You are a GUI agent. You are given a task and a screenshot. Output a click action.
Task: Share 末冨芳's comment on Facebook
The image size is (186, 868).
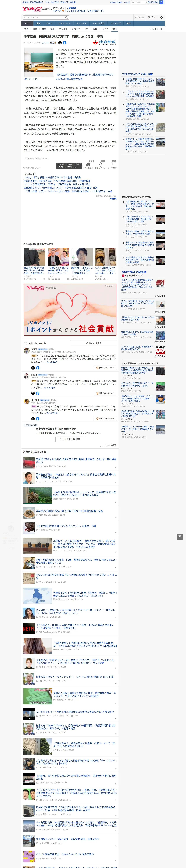[38, 368]
